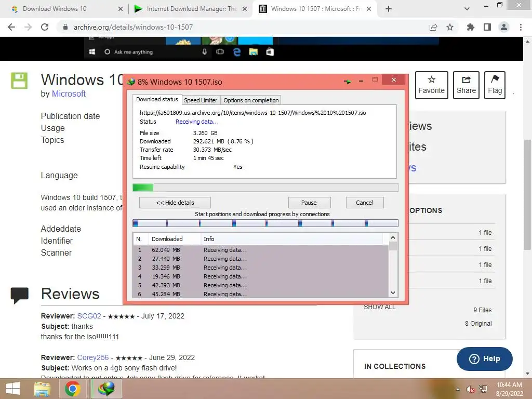Select connection row 5 with 42.393 MB

point(261,285)
